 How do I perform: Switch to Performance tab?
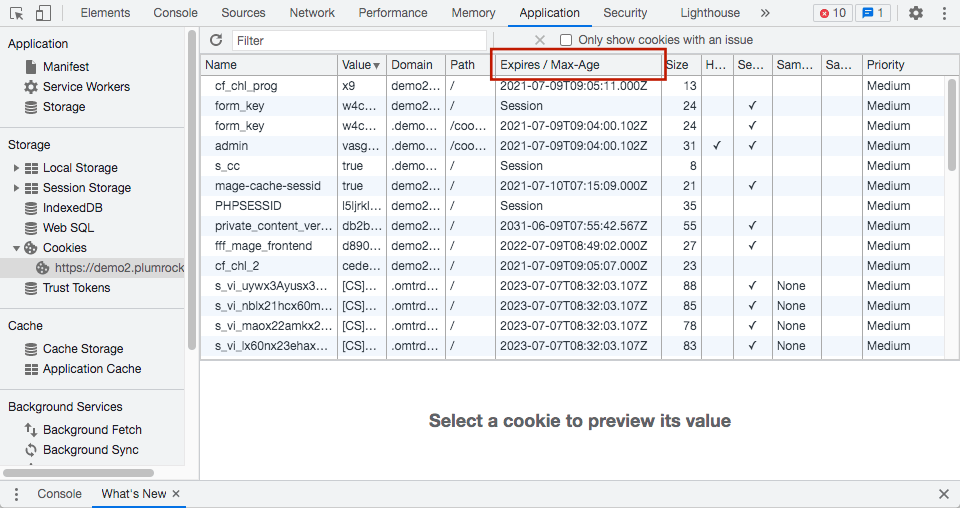click(393, 13)
